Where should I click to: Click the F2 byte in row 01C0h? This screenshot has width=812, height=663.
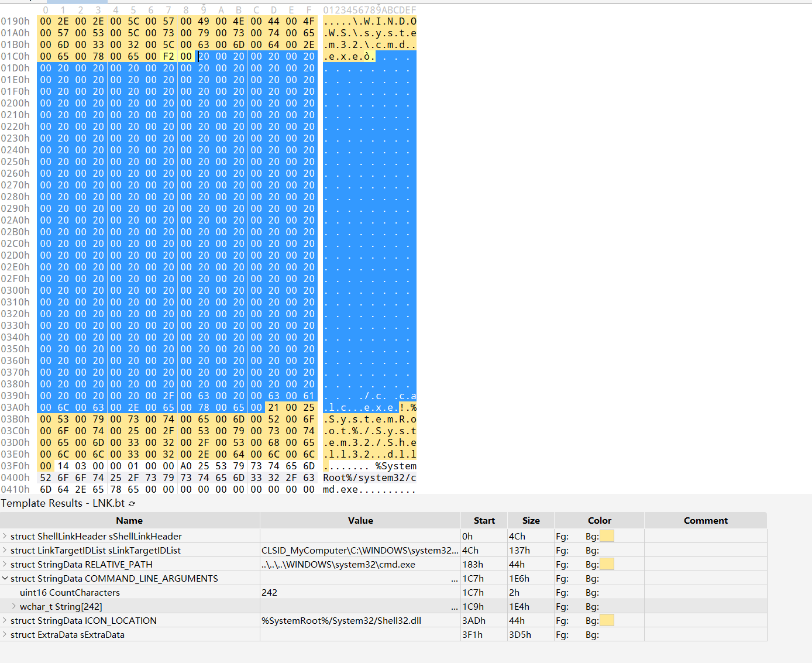pyautogui.click(x=168, y=56)
